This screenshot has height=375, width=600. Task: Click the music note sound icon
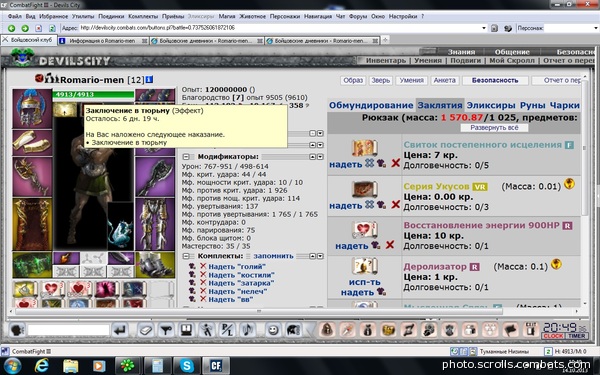(248, 330)
